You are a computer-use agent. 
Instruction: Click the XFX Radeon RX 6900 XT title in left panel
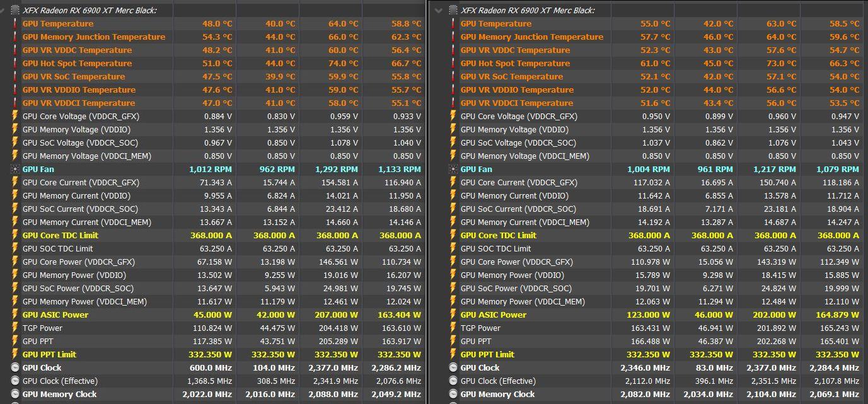(90, 10)
